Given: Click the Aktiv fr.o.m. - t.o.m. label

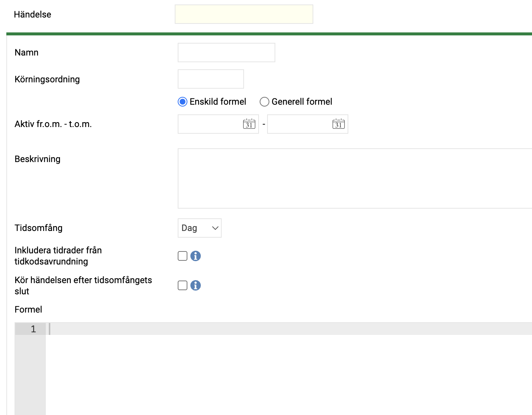Looking at the screenshot, I should (53, 124).
